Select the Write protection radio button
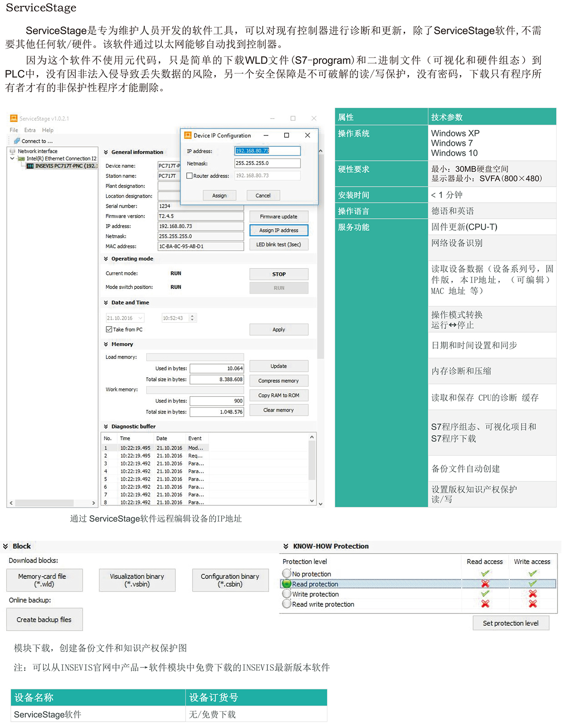 click(286, 594)
